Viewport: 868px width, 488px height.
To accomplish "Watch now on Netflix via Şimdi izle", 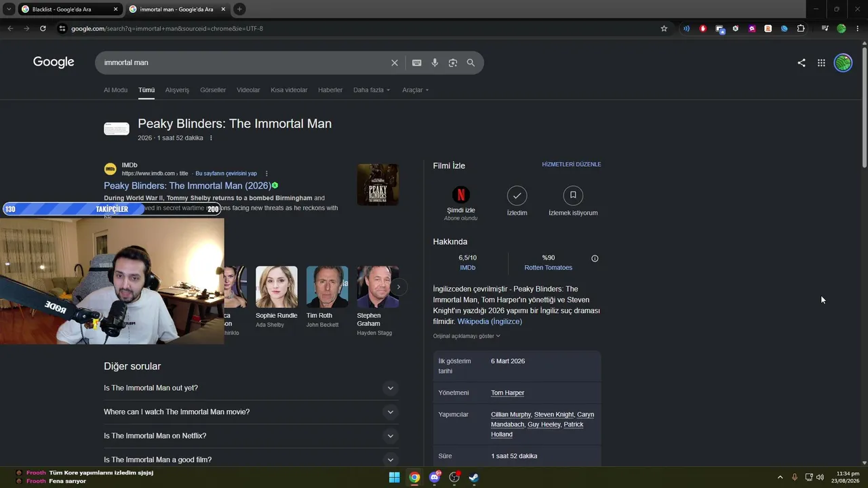I will (x=461, y=203).
